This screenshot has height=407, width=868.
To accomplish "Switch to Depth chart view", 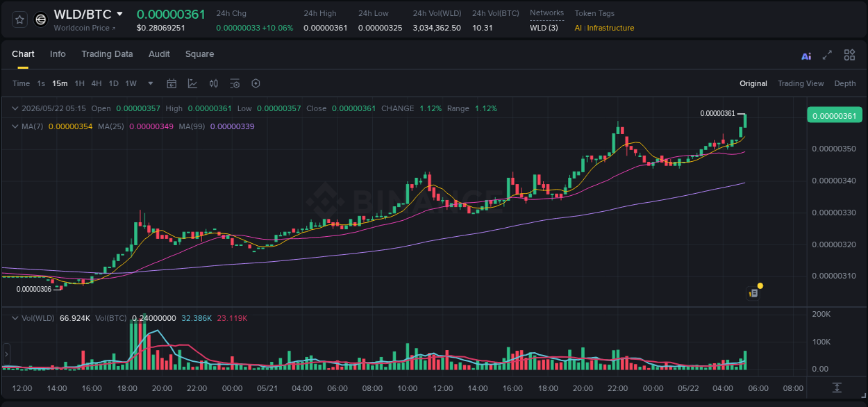I will (x=845, y=83).
